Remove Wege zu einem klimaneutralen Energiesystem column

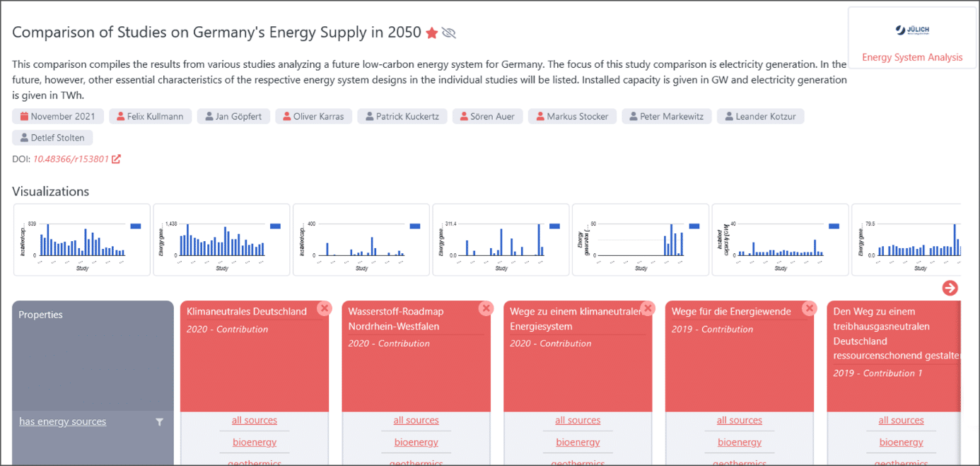648,308
